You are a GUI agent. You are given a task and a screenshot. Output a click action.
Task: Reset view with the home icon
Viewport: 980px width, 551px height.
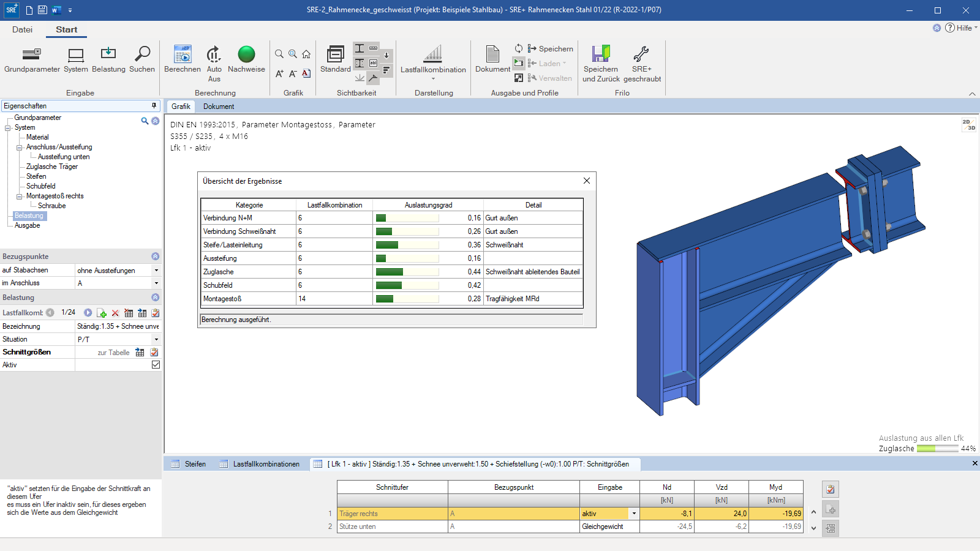[x=306, y=54]
